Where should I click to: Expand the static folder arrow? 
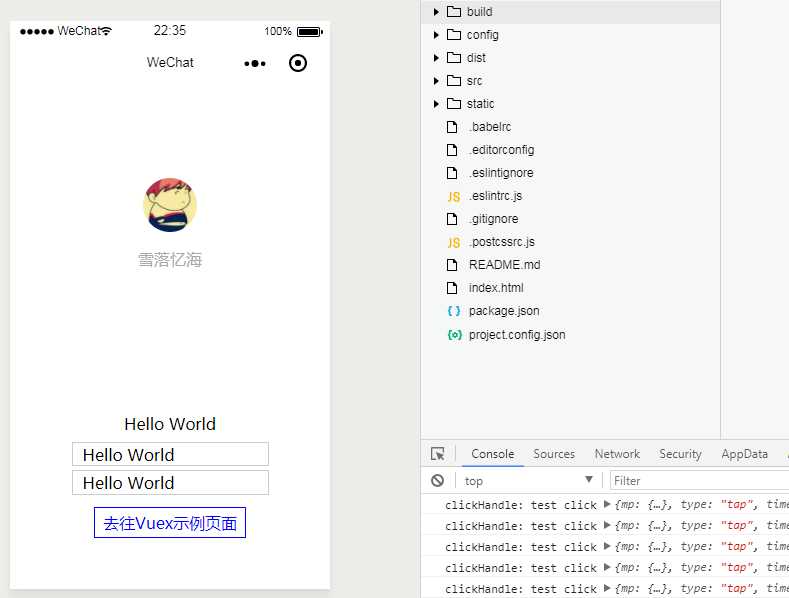pos(436,104)
